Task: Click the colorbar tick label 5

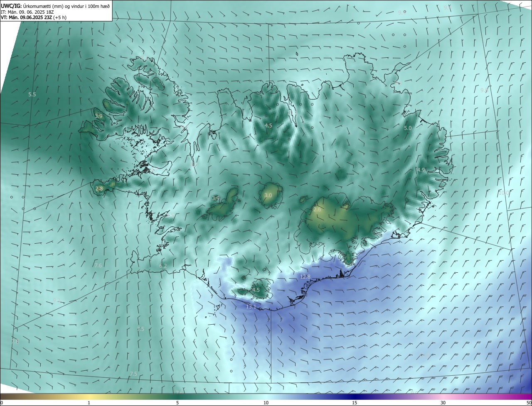Action: pyautogui.click(x=177, y=403)
